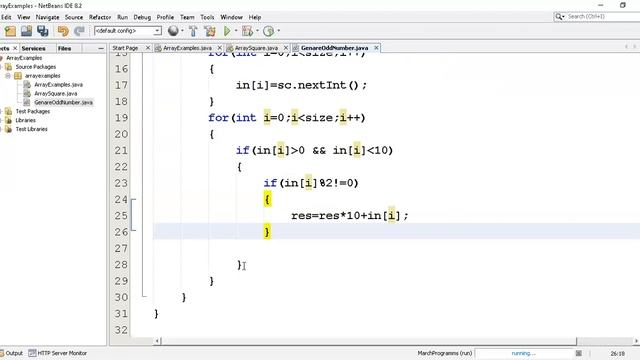Open the Refactor menu

tap(100, 17)
